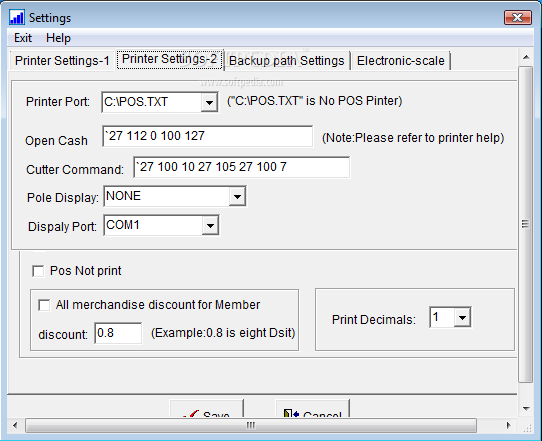The image size is (542, 441).
Task: Open the Help menu
Action: (58, 38)
